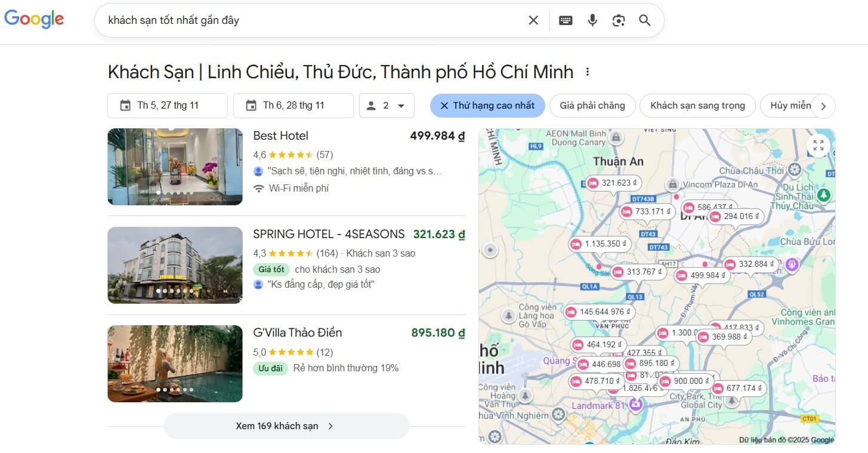Open check-out date Th 6, 28 thg 11
This screenshot has width=868, height=453.
pos(294,106)
